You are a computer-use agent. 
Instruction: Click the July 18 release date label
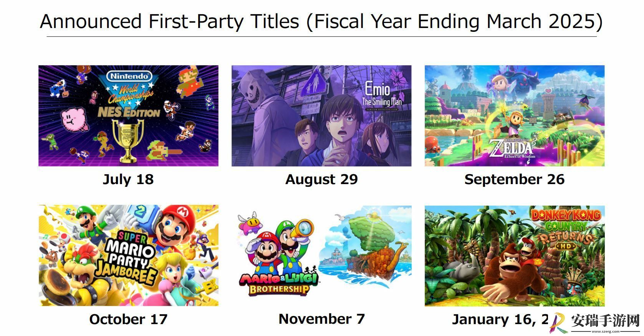tap(128, 180)
